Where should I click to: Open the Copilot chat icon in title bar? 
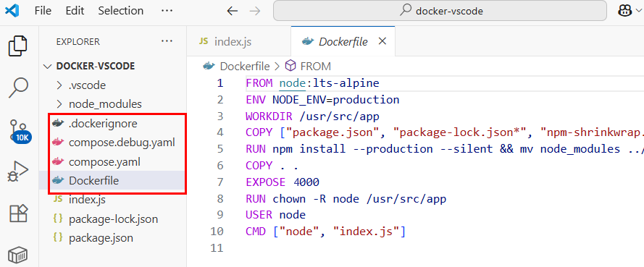[624, 11]
